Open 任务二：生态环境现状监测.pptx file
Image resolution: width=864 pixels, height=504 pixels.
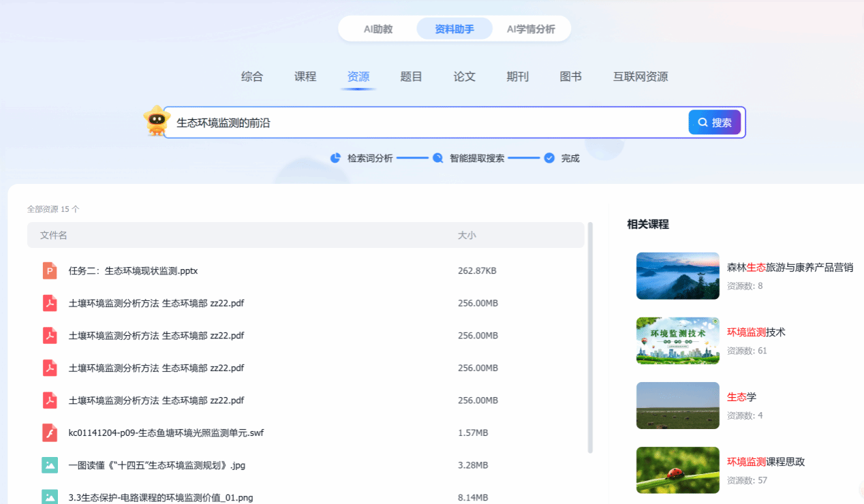pyautogui.click(x=133, y=271)
